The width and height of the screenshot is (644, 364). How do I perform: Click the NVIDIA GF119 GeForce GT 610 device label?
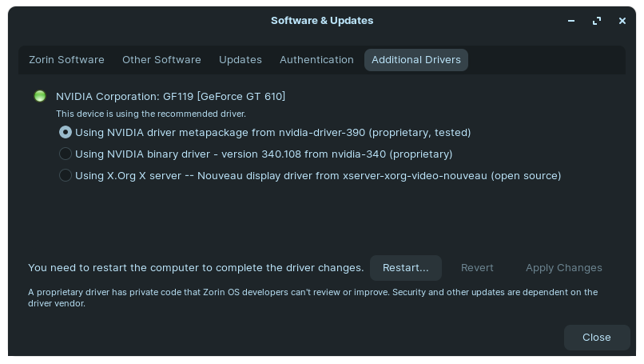point(170,97)
